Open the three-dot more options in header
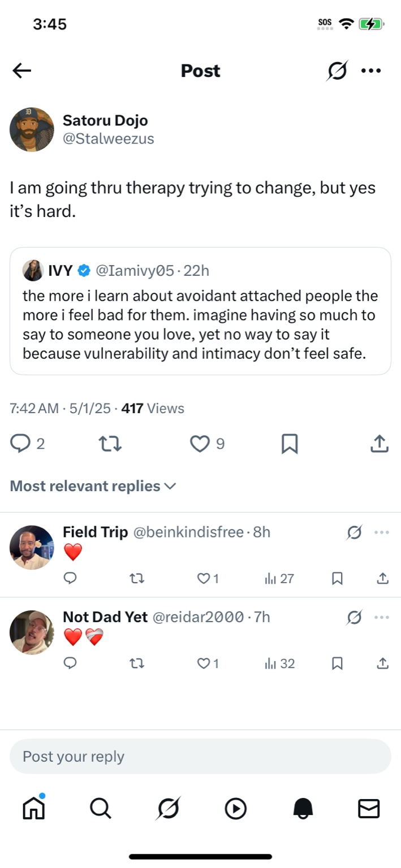401x868 pixels. (x=371, y=71)
